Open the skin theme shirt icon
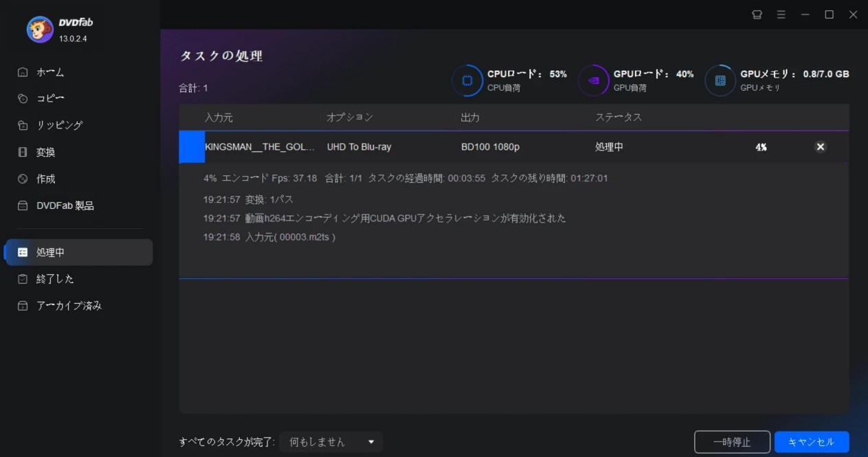The height and width of the screenshot is (457, 868). 757,14
